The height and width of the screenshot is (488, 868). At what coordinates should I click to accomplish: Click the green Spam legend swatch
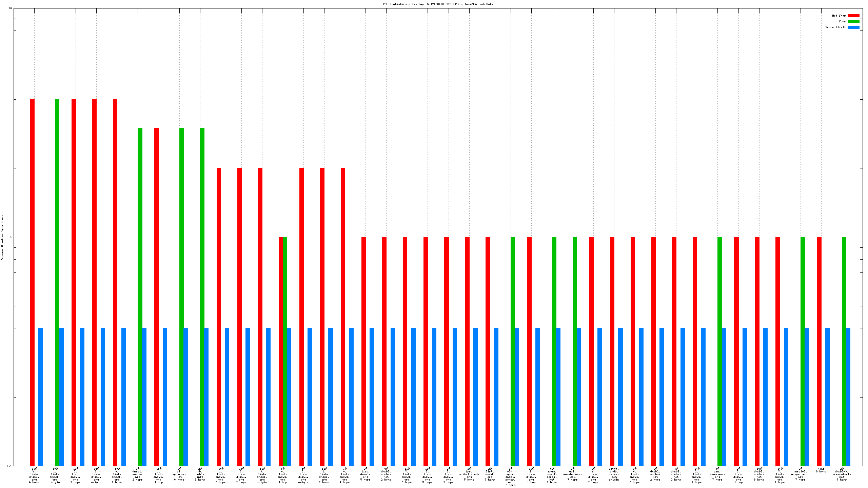point(853,21)
